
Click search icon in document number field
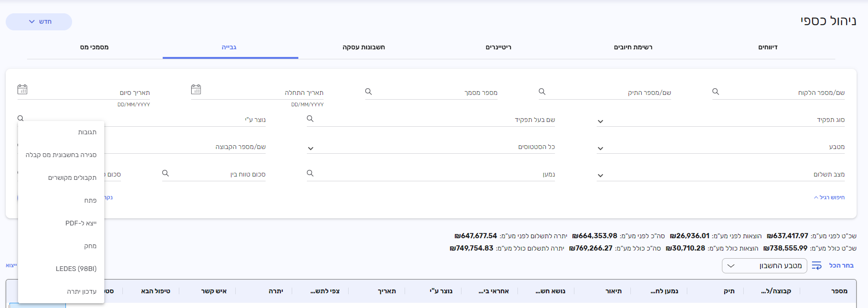pos(369,92)
